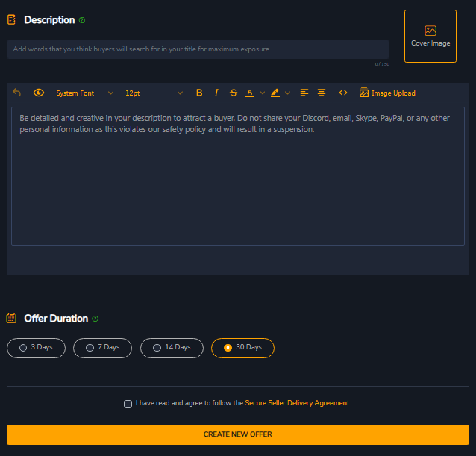Click the undo arrow in editor toolbar
Screen dimensions: 476x456
tap(16, 93)
